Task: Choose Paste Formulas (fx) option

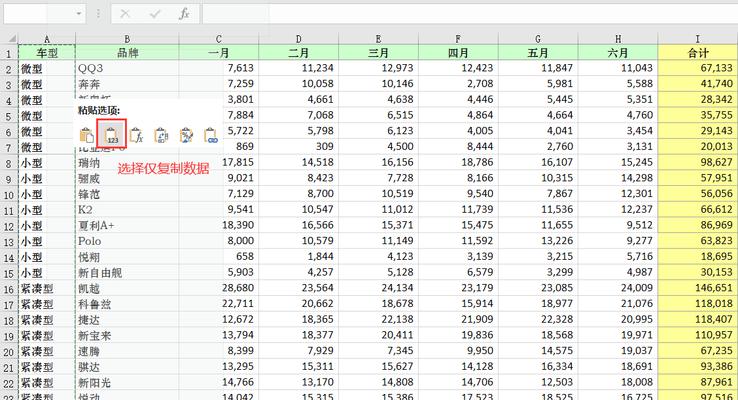Action: click(136, 135)
